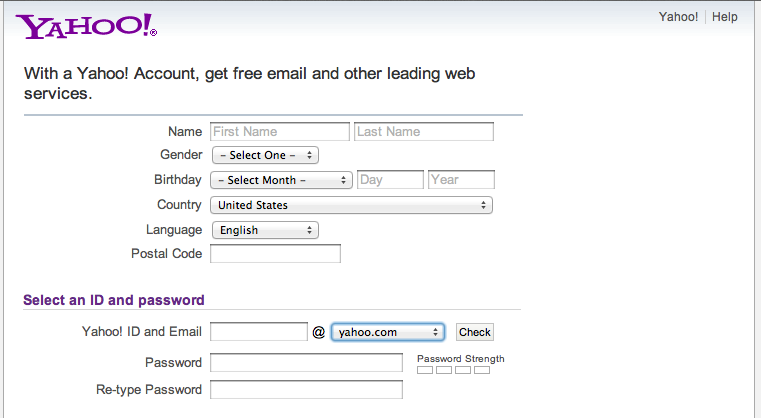Open the Yahoo! home link

click(678, 17)
